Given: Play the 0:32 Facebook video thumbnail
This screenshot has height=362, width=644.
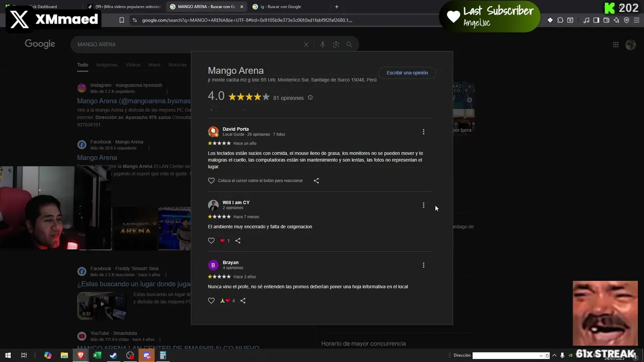Looking at the screenshot, I should click(x=101, y=306).
